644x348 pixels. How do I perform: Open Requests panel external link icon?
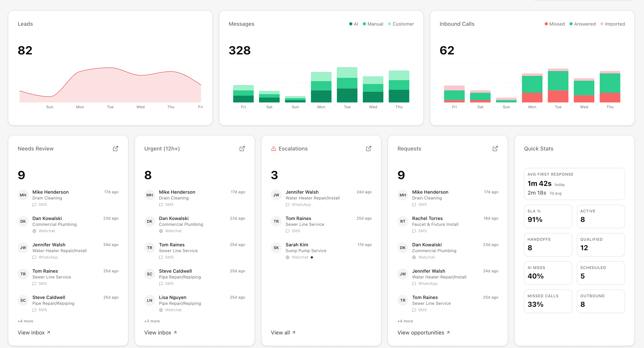(495, 149)
